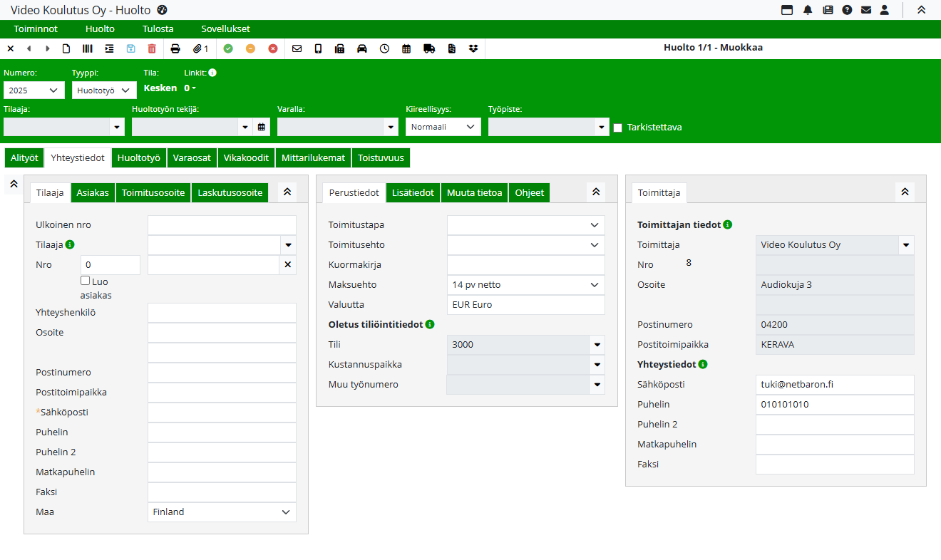This screenshot has height=560, width=941.
Task: Check the Luo asiakas checkbox
Action: click(x=86, y=281)
